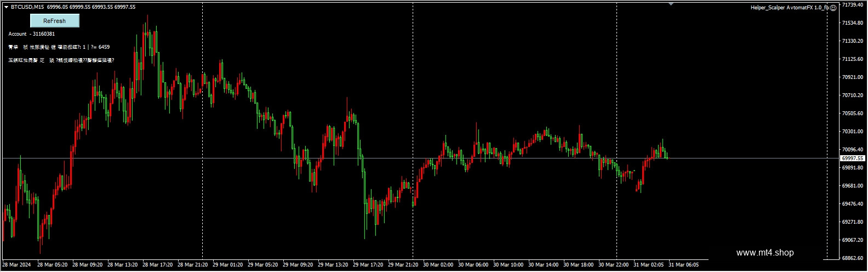Click the 30 Mar 02:00 time label
Screen dimensions: 868x272
438,264
